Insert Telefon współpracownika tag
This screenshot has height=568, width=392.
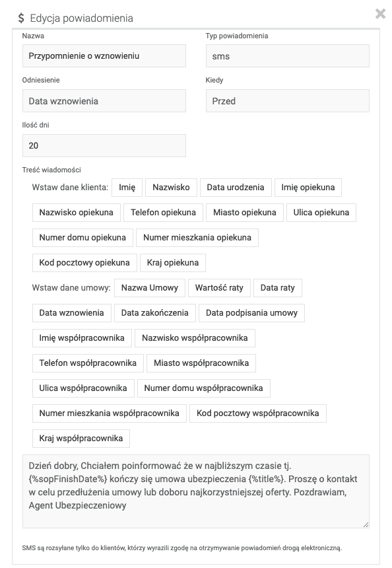(x=88, y=363)
